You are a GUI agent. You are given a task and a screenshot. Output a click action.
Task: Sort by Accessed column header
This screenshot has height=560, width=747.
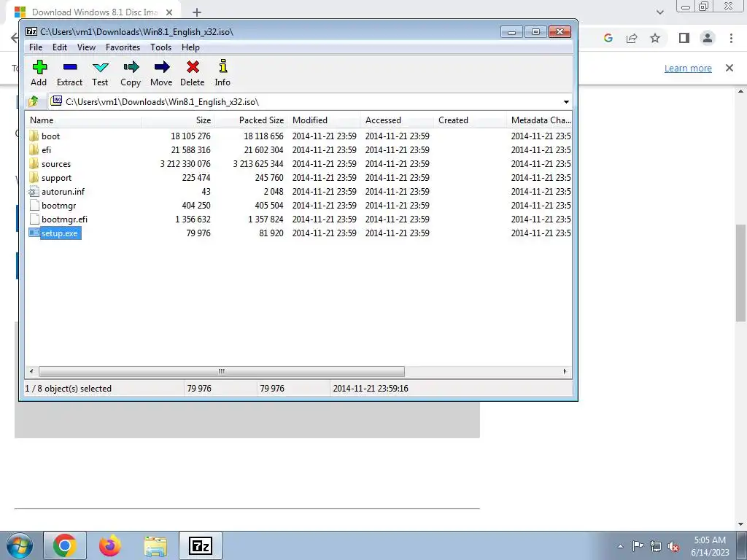397,120
